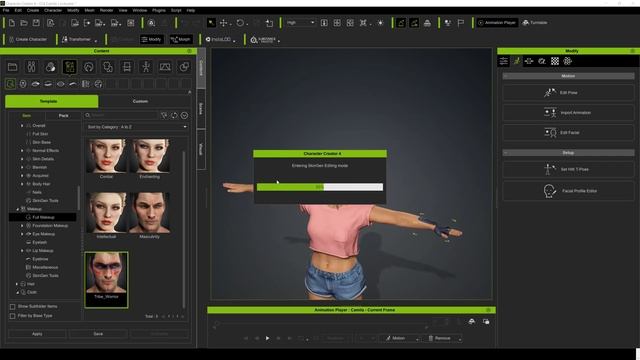Screen dimensions: 640x360
Task: Select the Tribe_Warrior makeup thumbnail
Action: [x=106, y=279]
